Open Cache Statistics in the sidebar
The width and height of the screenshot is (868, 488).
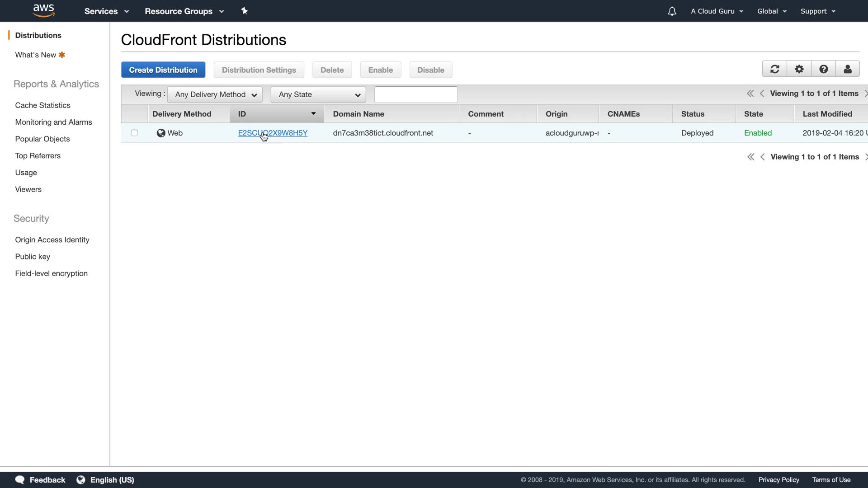click(42, 105)
